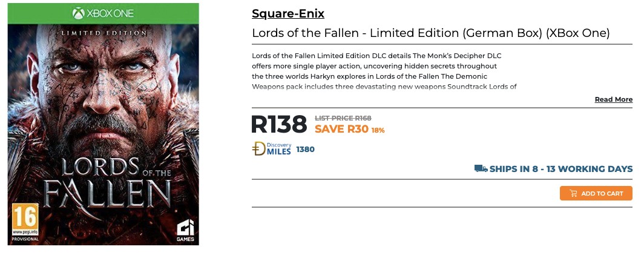
Task: Click the Ships in 8 - 13 Working Days text
Action: point(560,169)
